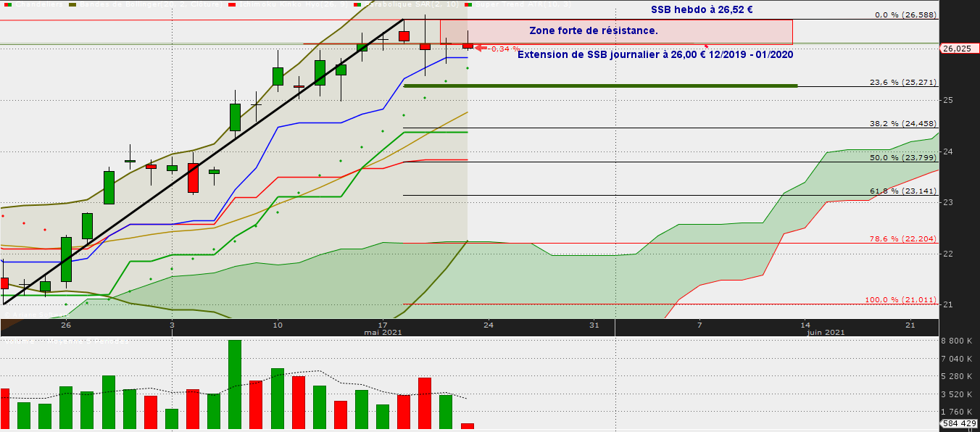This screenshot has height=432, width=980.
Task: Click the Ichimoku Kinko Hyo legend icon
Action: pyautogui.click(x=232, y=4)
